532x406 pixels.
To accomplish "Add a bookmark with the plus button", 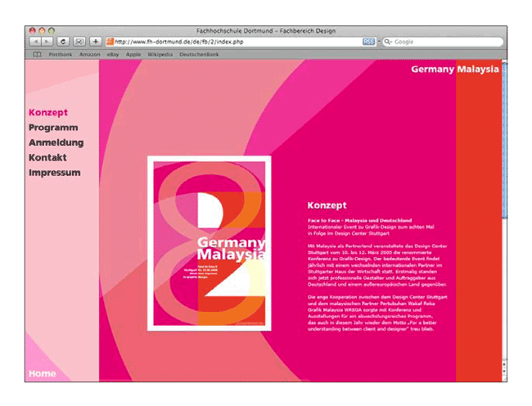I will click(x=96, y=42).
